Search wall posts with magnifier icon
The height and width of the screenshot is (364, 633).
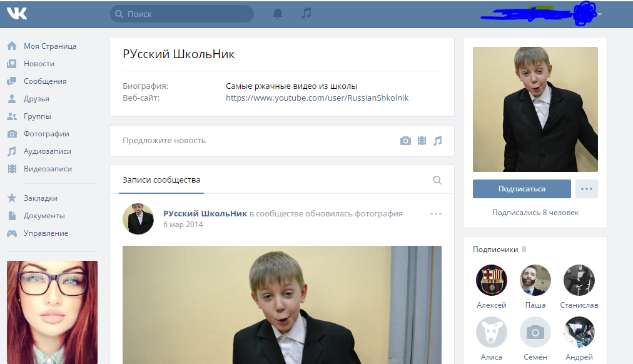[437, 180]
